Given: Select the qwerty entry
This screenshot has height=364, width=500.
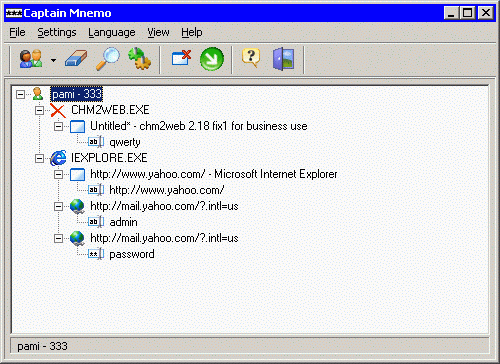Looking at the screenshot, I should point(125,143).
